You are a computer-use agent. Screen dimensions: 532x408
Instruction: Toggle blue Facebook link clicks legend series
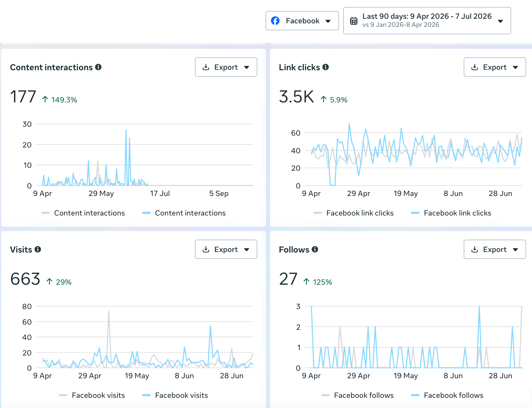pyautogui.click(x=451, y=213)
